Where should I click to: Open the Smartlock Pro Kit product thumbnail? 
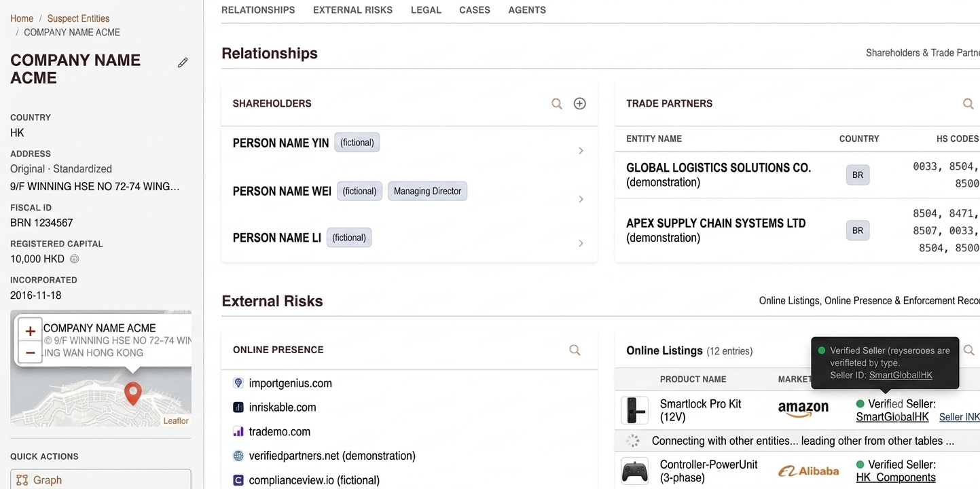tap(635, 410)
